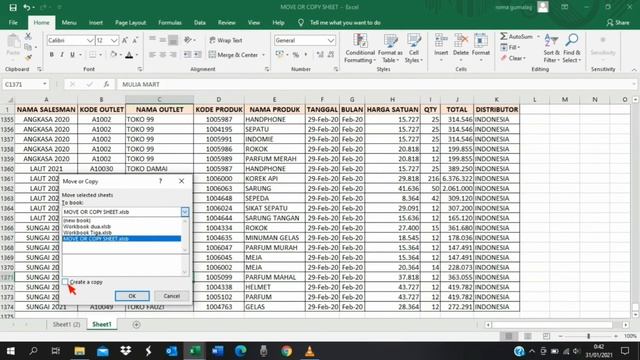Click the Percent Style icon
The height and width of the screenshot is (360, 640).
[296, 55]
